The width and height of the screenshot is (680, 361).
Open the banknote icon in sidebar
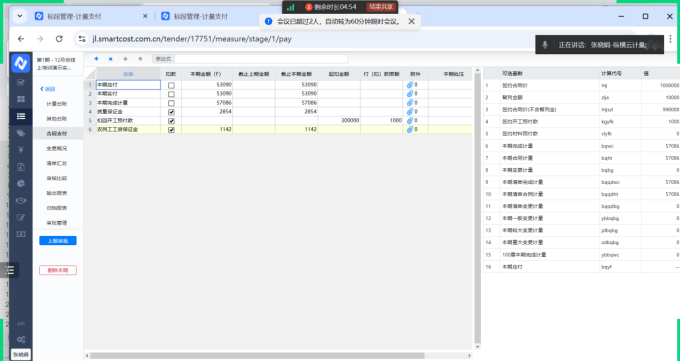20,234
